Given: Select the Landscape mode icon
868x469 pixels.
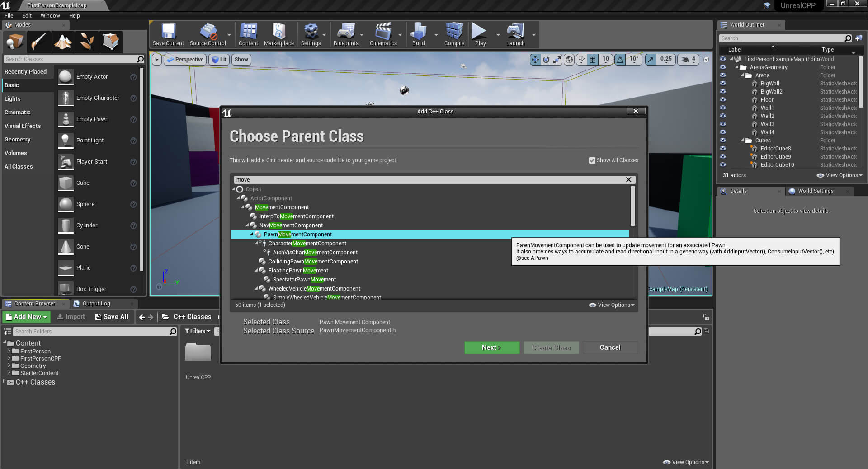Looking at the screenshot, I should tap(62, 42).
